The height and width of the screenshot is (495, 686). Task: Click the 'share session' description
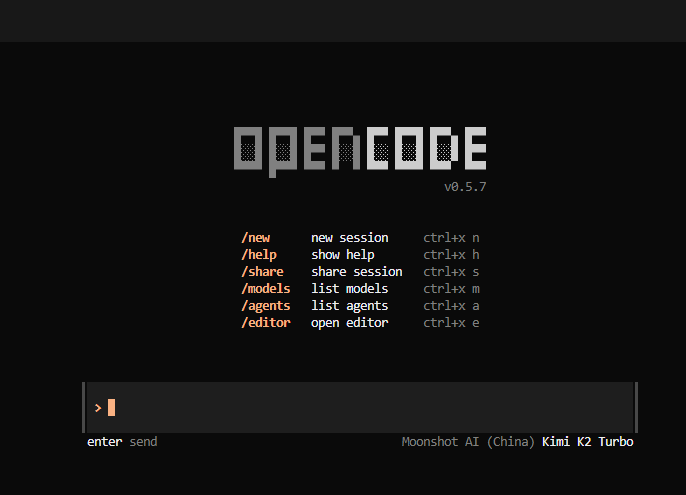point(357,272)
